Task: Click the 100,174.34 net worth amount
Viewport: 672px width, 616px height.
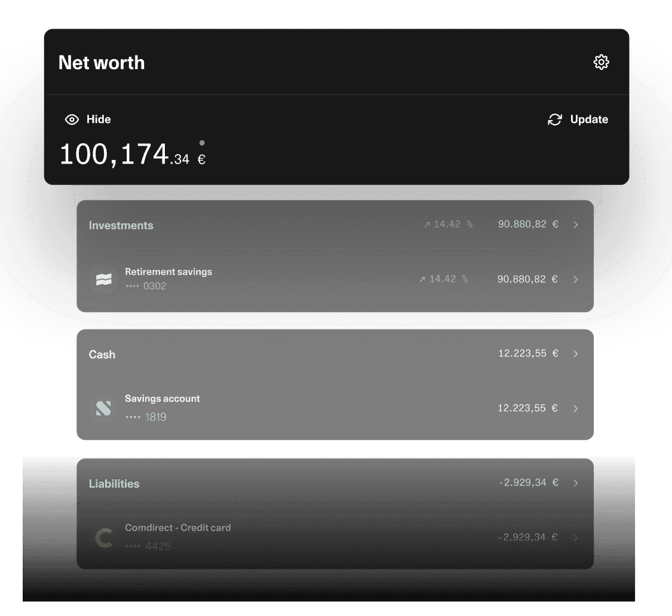Action: coord(124,155)
